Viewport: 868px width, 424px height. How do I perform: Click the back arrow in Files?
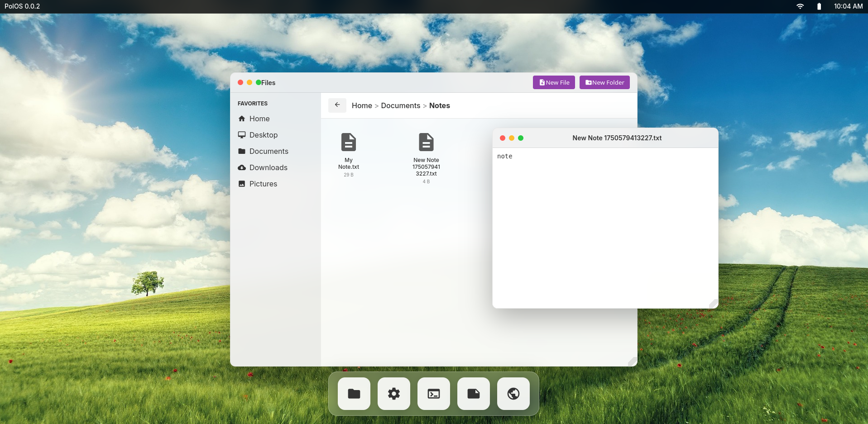(337, 105)
